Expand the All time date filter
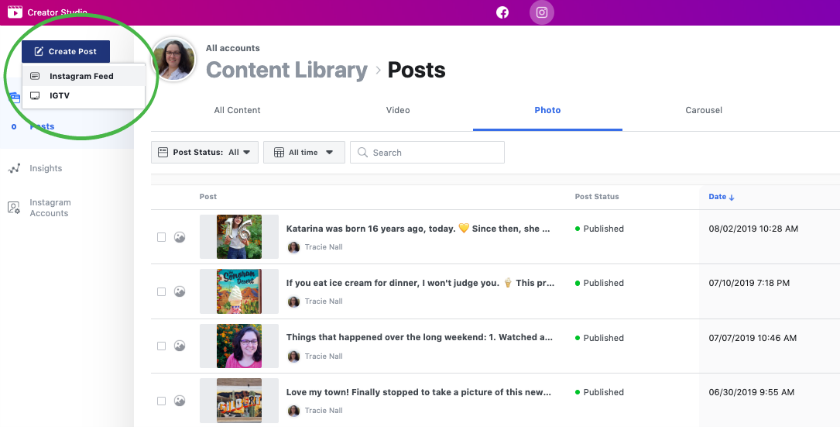 [304, 152]
